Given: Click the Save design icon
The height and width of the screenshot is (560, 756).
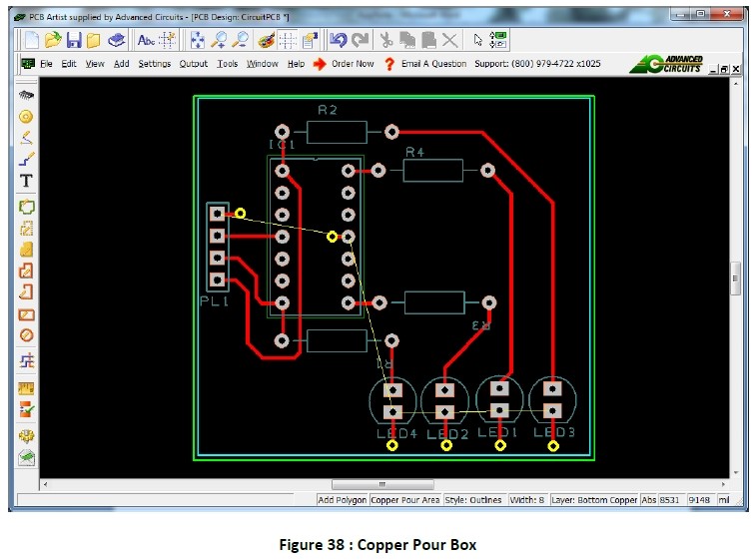Looking at the screenshot, I should click(x=73, y=40).
